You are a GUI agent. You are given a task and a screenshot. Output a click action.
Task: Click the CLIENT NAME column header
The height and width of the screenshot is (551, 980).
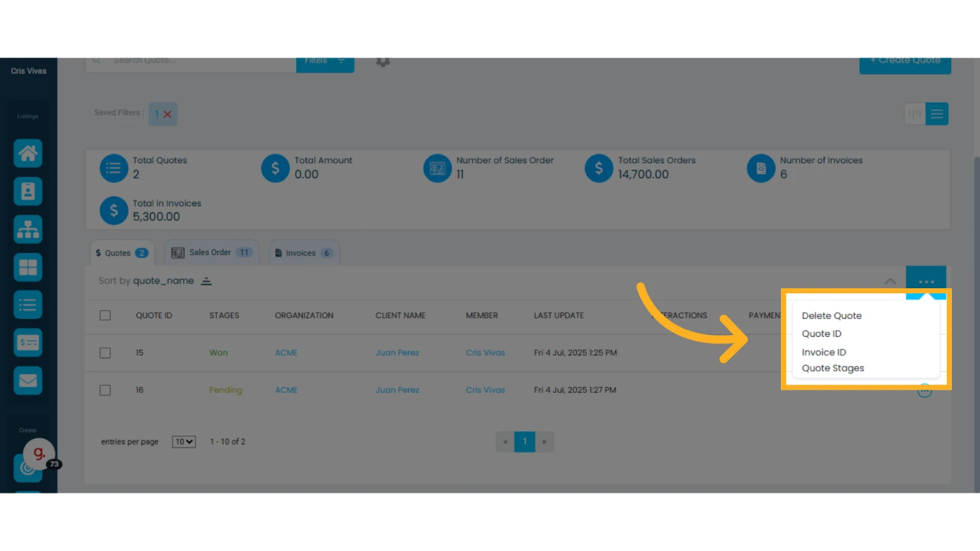click(401, 316)
